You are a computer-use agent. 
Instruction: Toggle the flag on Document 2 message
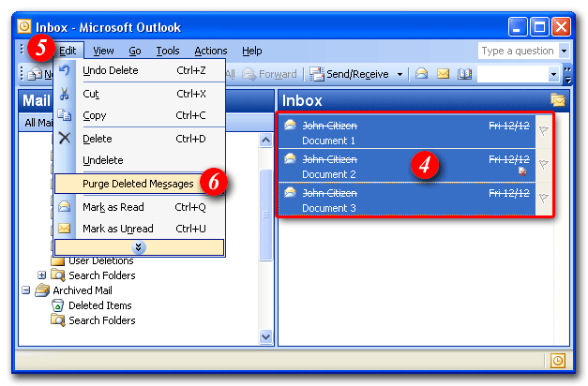tap(543, 165)
